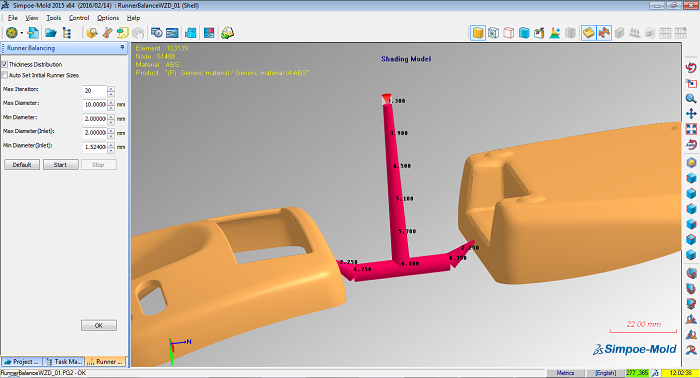Toggle runner system display icon
The height and width of the screenshot is (378, 700).
[x=604, y=33]
